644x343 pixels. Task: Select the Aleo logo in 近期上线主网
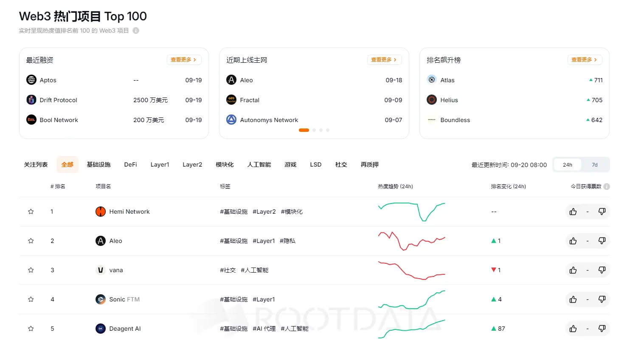coord(231,80)
